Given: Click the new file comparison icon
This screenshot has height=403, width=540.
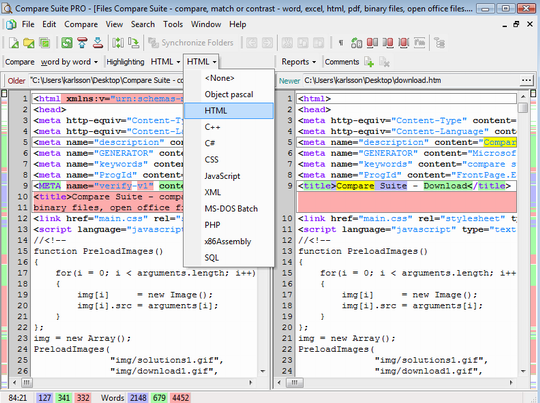Looking at the screenshot, I should pyautogui.click(x=14, y=43).
